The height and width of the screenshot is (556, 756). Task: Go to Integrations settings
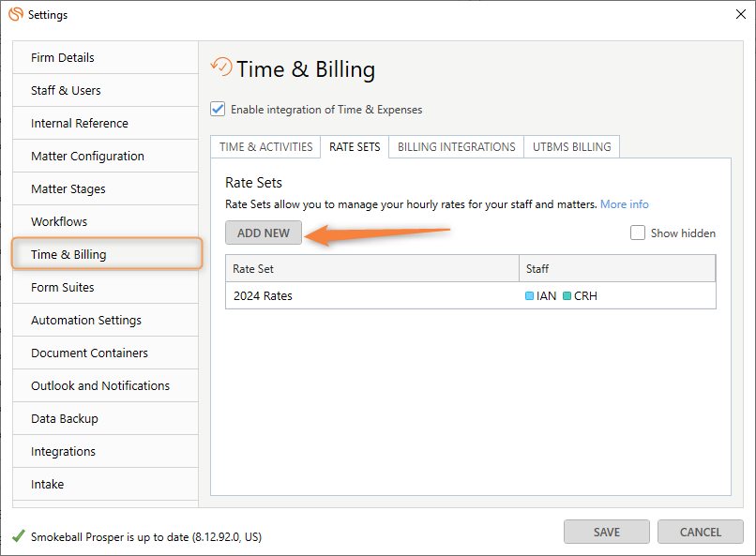pos(106,451)
